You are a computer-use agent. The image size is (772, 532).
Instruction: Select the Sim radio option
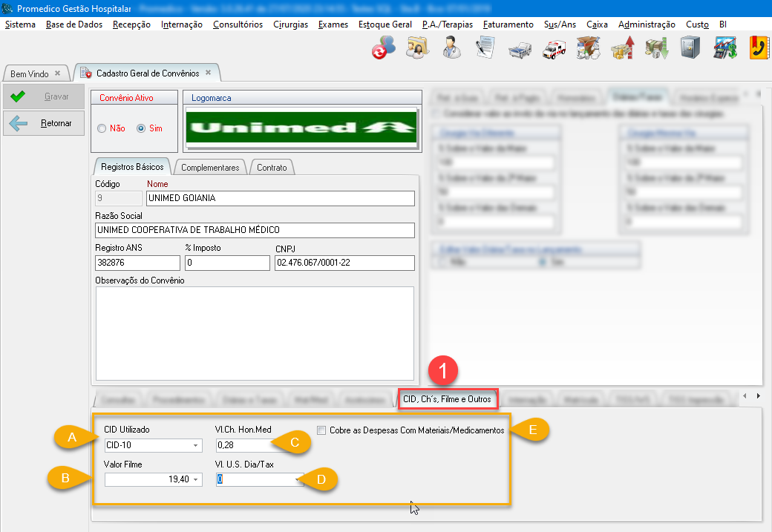point(141,128)
